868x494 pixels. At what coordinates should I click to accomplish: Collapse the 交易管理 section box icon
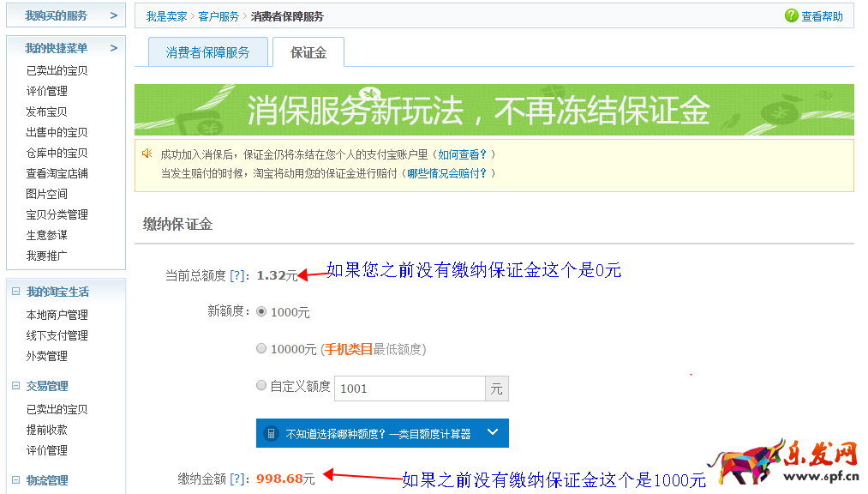15,386
